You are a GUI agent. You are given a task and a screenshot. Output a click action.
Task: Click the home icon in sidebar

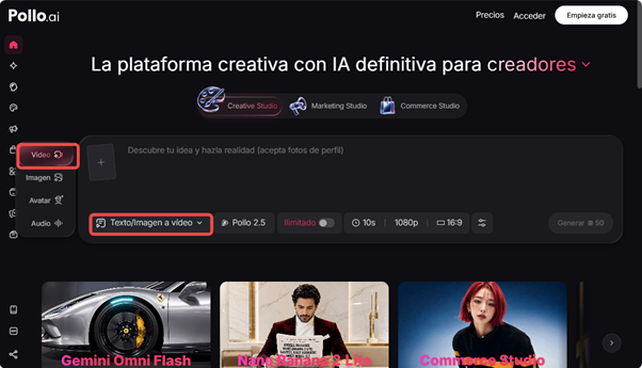tap(14, 45)
